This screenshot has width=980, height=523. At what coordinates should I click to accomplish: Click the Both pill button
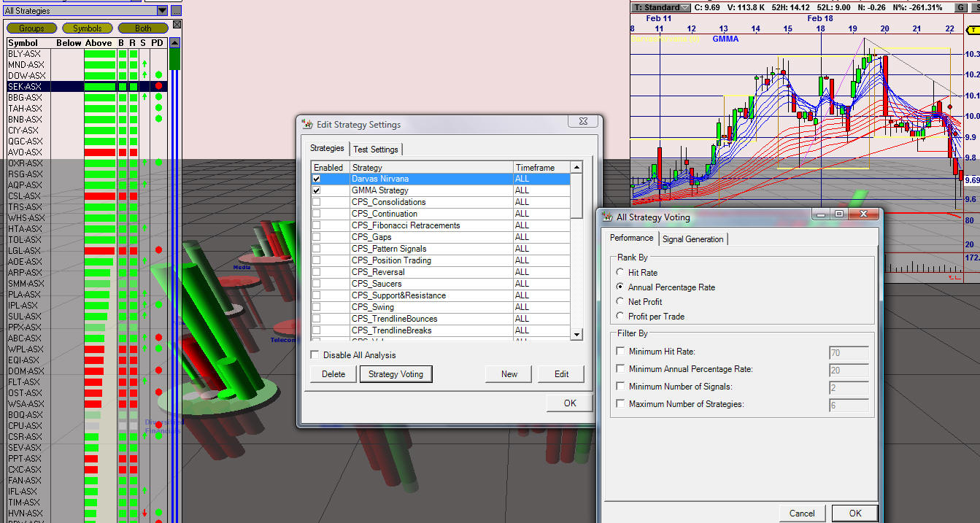click(143, 28)
